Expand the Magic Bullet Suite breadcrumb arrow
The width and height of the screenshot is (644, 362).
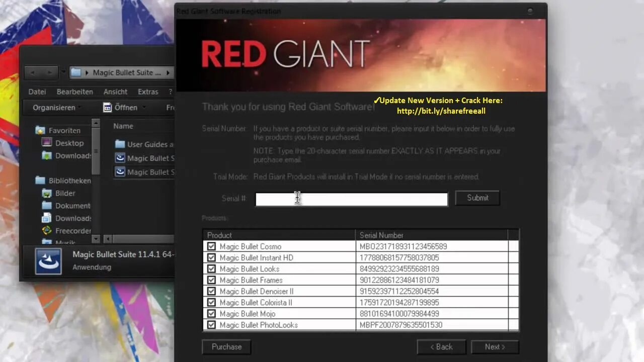coord(169,72)
